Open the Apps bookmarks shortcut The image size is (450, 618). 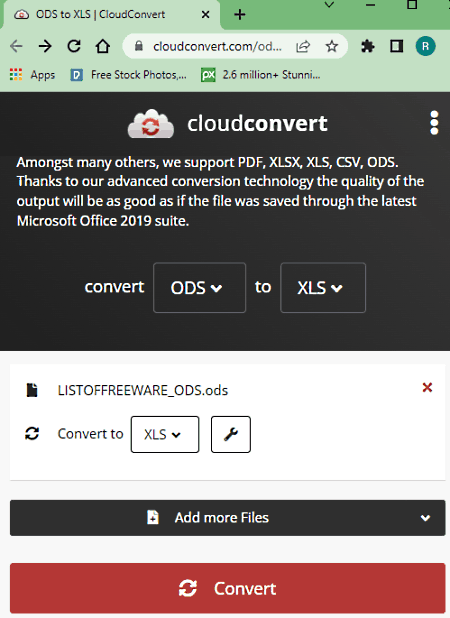point(32,74)
